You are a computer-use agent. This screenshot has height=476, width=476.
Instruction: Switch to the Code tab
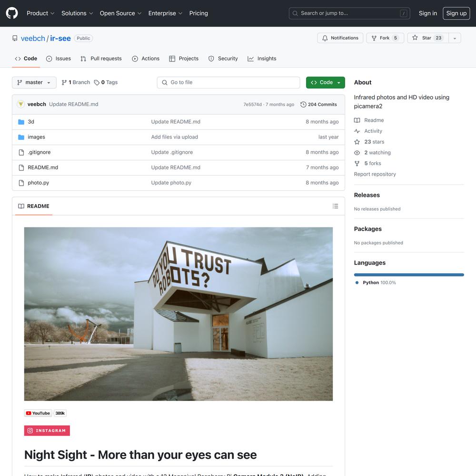(26, 59)
